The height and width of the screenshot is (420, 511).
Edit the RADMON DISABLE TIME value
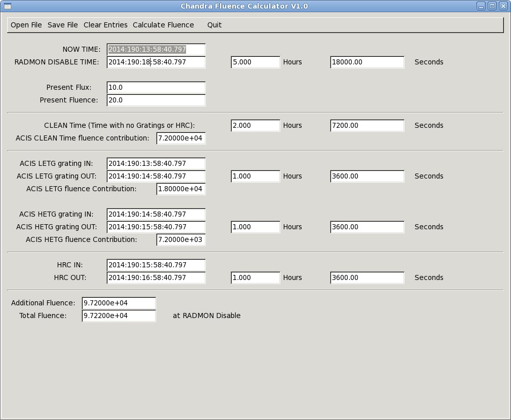pyautogui.click(x=156, y=62)
